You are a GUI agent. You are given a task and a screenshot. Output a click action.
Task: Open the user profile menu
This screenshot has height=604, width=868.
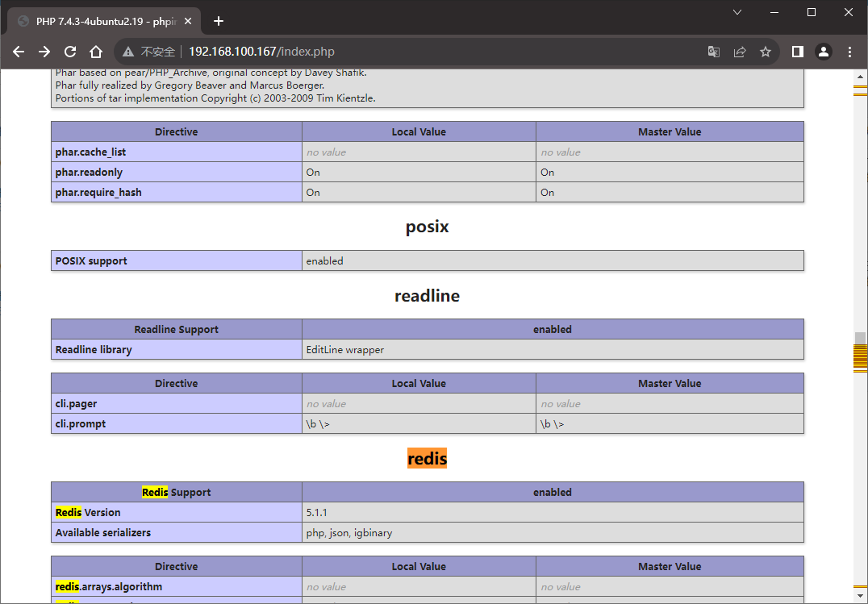(x=824, y=52)
